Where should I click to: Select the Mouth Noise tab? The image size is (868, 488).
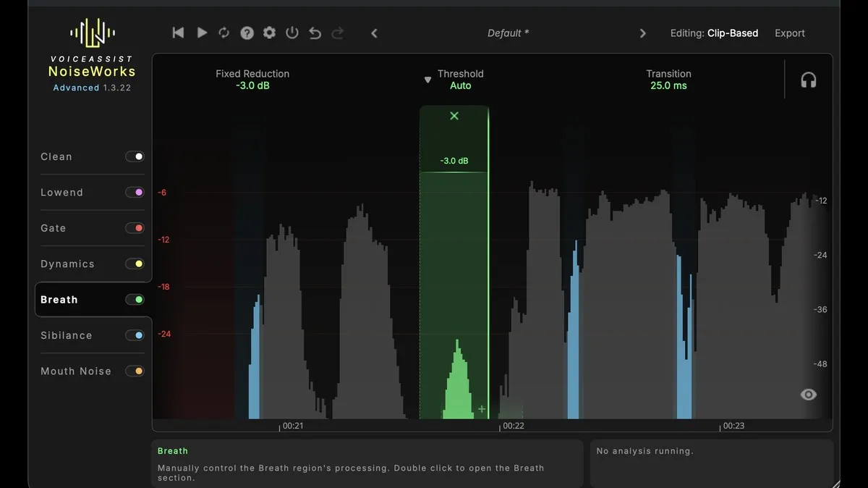pyautogui.click(x=76, y=371)
